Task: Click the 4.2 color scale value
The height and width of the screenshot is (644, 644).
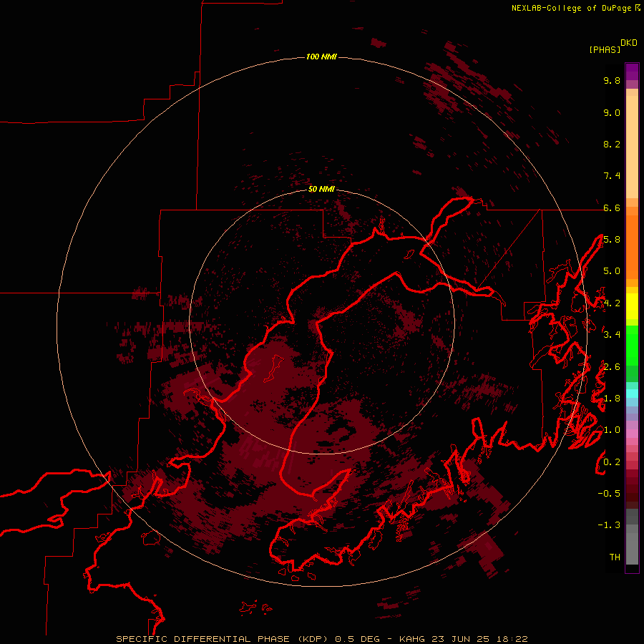Action: pyautogui.click(x=612, y=303)
